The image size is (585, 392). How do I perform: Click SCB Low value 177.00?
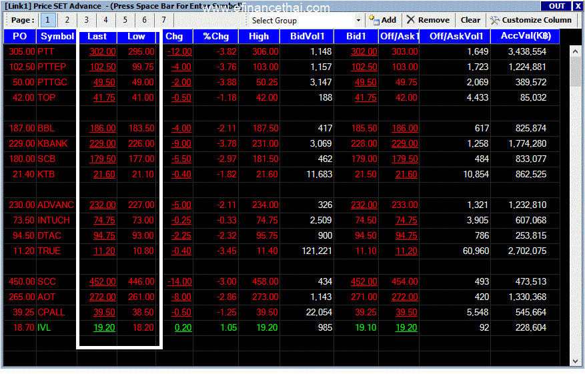tap(141, 159)
